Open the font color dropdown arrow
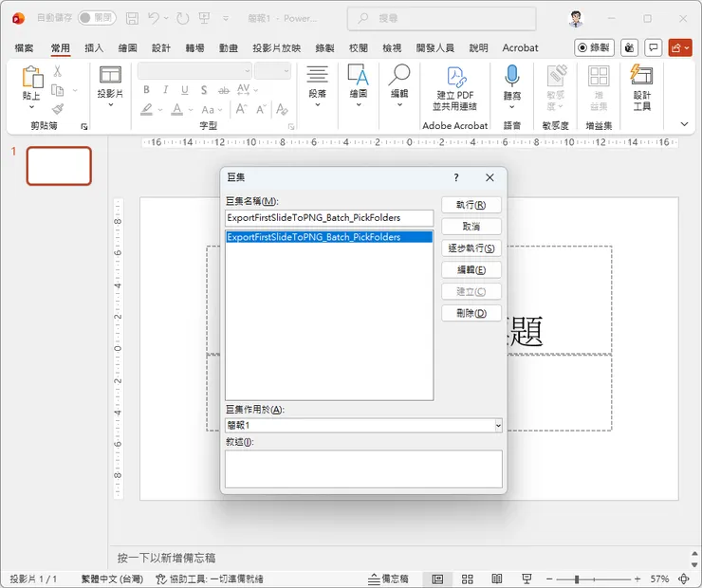 click(x=191, y=110)
